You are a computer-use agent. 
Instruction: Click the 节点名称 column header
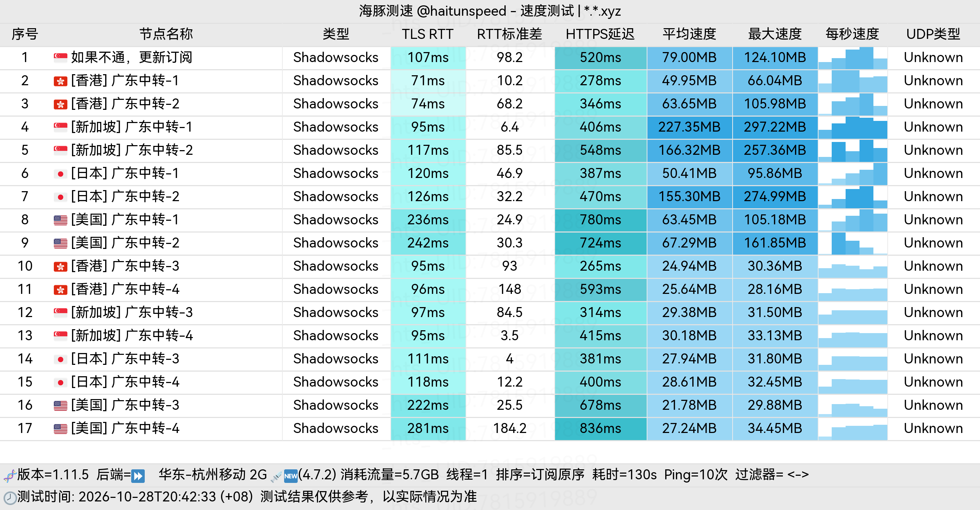click(x=166, y=34)
